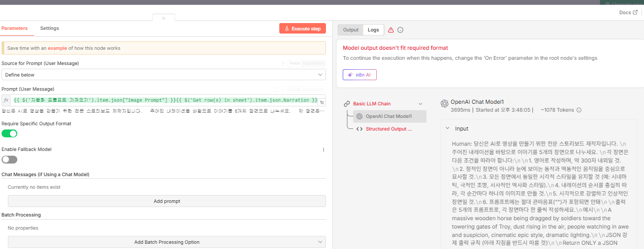Open the expression editor expand icon
This screenshot has width=644, height=249.
tap(322, 102)
